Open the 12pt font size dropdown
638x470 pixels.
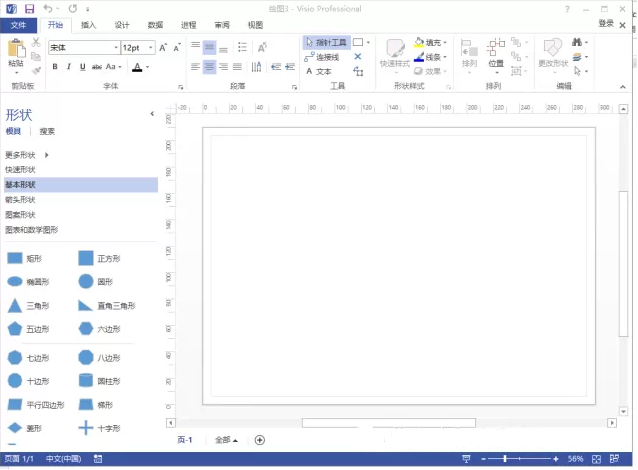[x=151, y=47]
